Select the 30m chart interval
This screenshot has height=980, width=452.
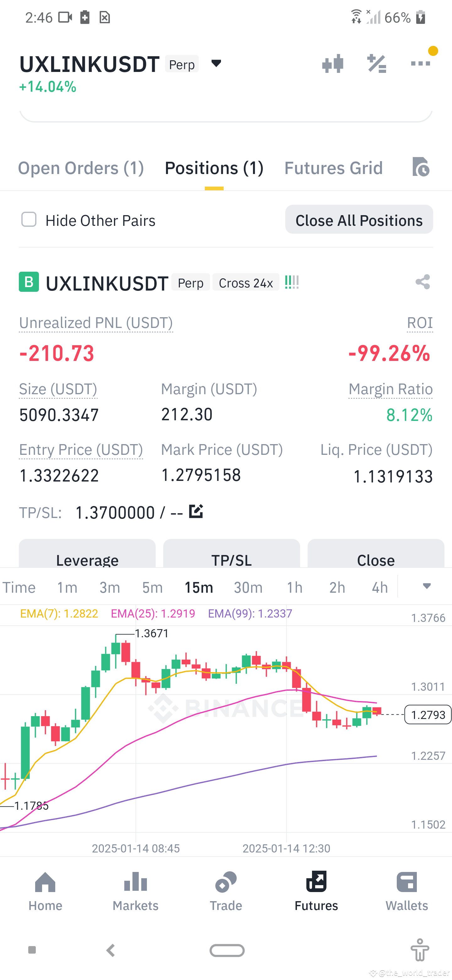tap(248, 587)
